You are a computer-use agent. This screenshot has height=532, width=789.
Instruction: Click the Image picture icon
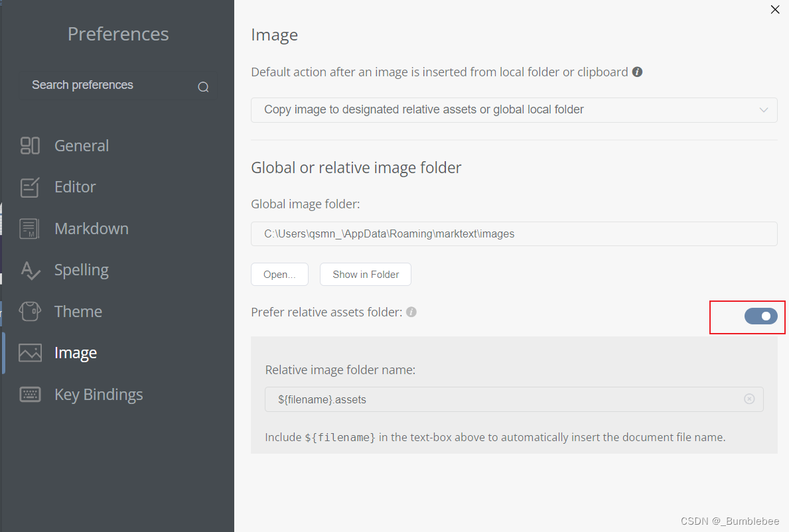pos(31,353)
